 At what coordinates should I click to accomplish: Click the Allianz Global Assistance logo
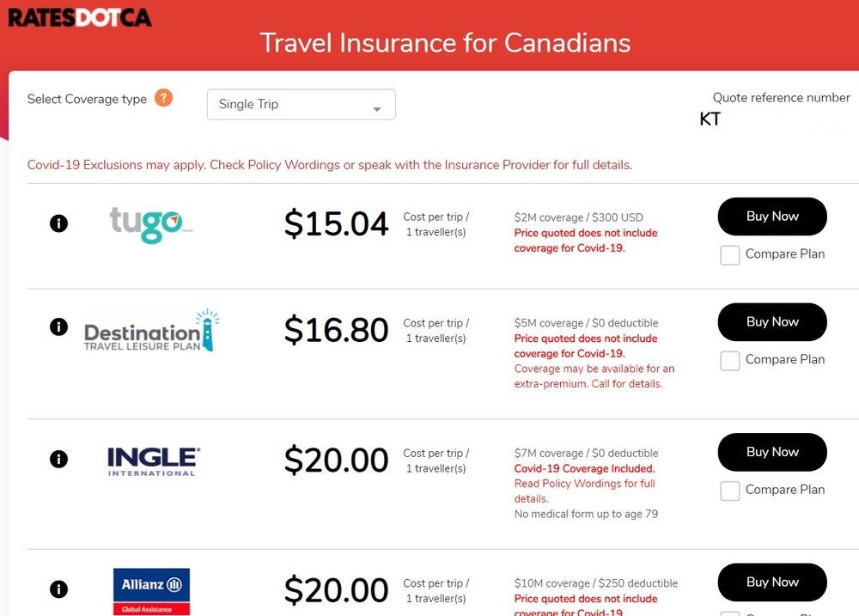(151, 591)
